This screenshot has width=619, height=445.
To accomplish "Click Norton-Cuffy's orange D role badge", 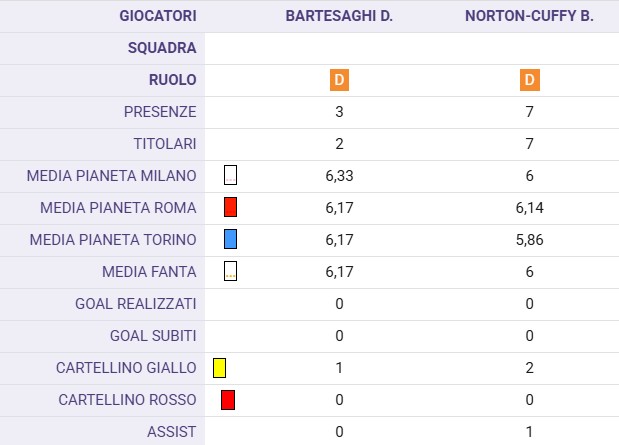I will tap(529, 80).
